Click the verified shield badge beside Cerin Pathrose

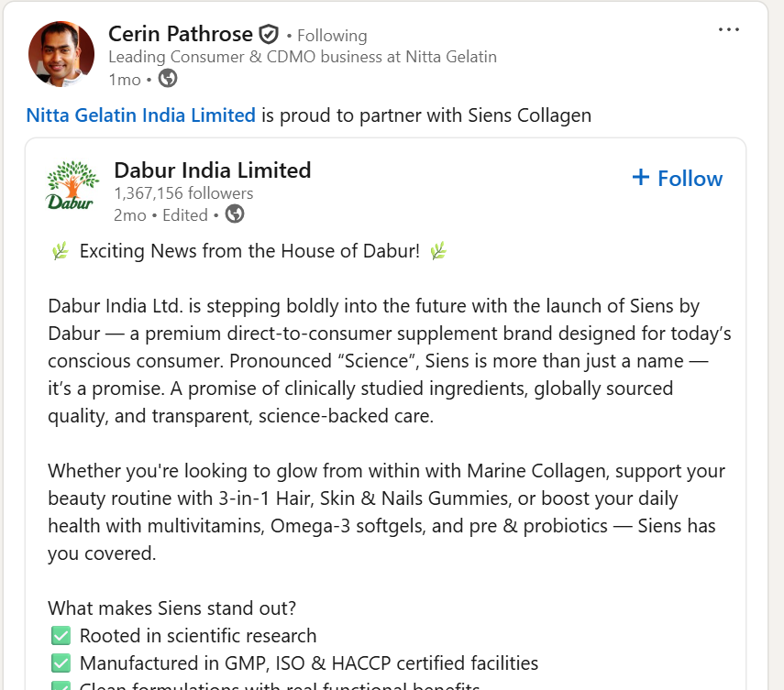(x=269, y=35)
